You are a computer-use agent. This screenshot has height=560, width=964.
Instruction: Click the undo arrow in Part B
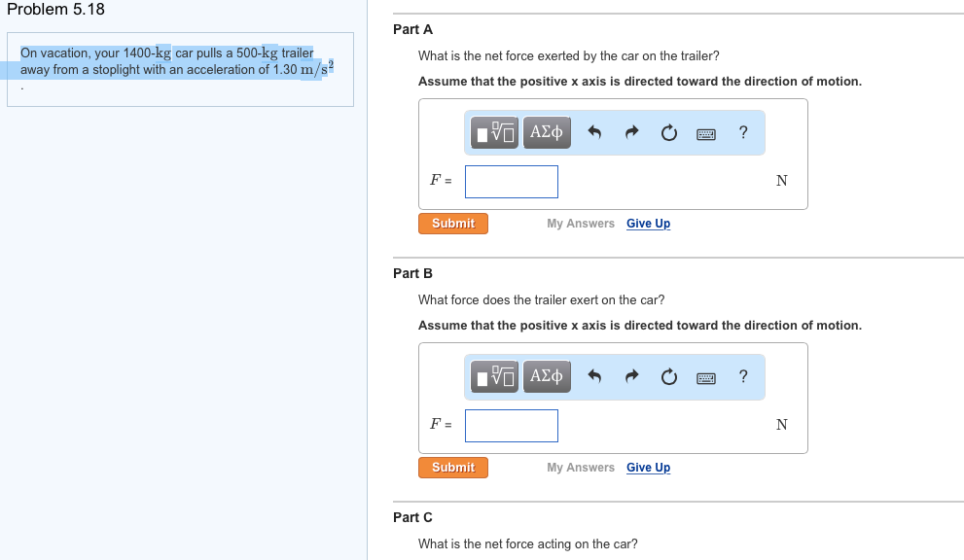click(x=596, y=377)
